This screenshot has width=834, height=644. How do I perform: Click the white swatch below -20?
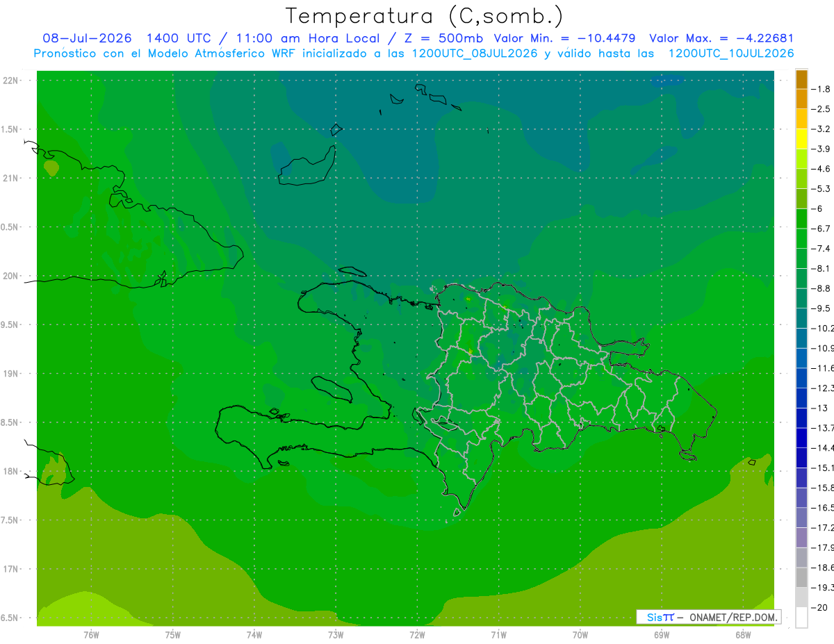pos(801,617)
